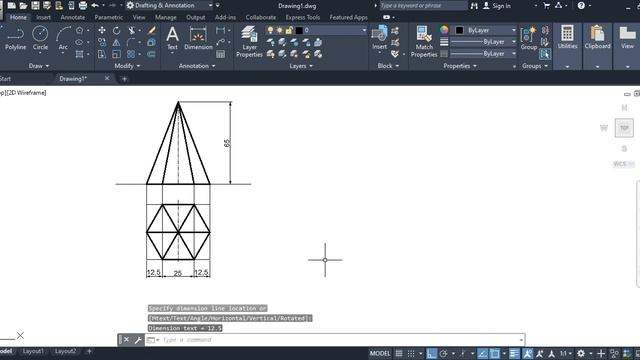640x360 pixels.
Task: Toggle 2D object snap in status bar
Action: point(495,353)
